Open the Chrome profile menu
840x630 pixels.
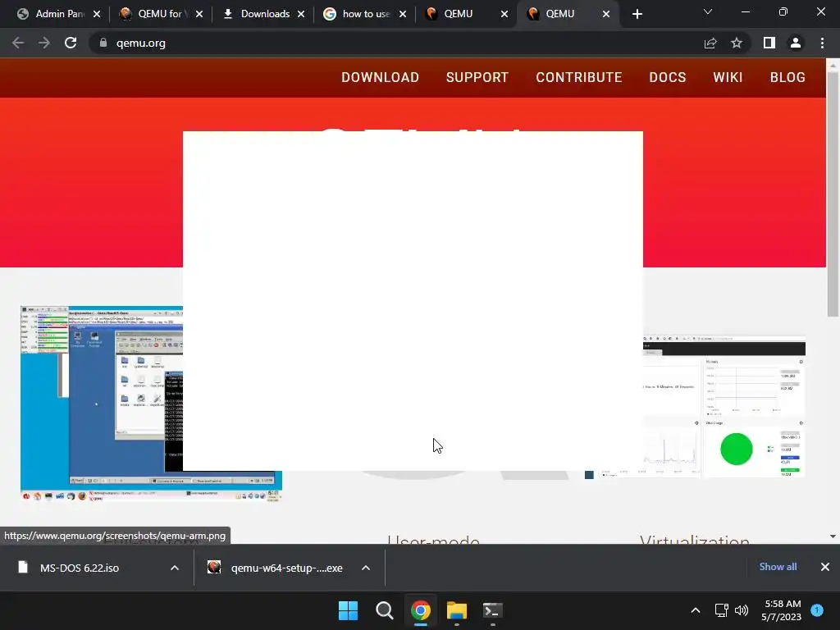click(796, 43)
